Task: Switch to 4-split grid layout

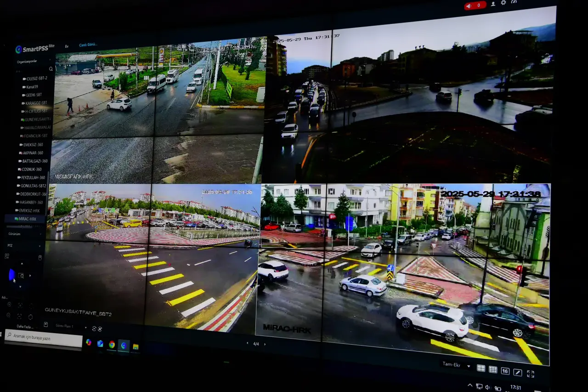Action: click(x=481, y=368)
